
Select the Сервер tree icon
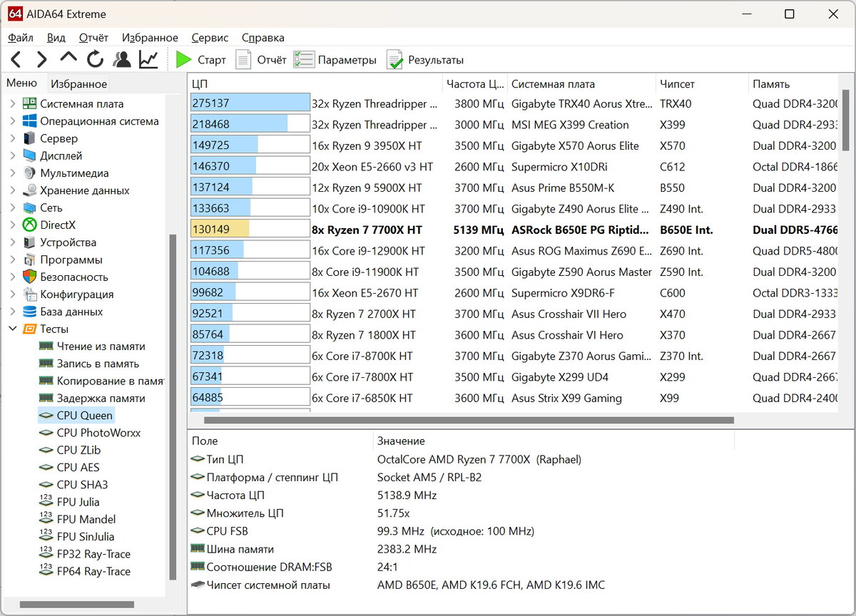click(29, 138)
